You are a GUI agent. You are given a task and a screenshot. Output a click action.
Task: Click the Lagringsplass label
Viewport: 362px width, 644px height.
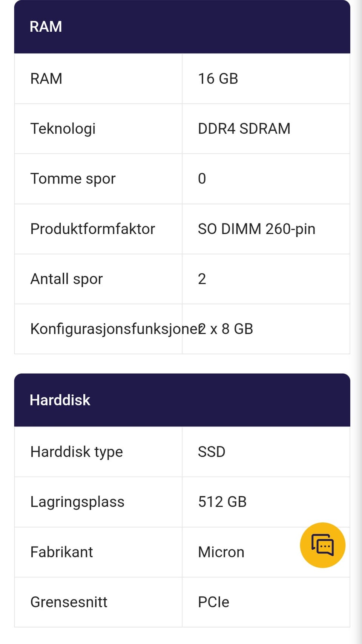77,502
